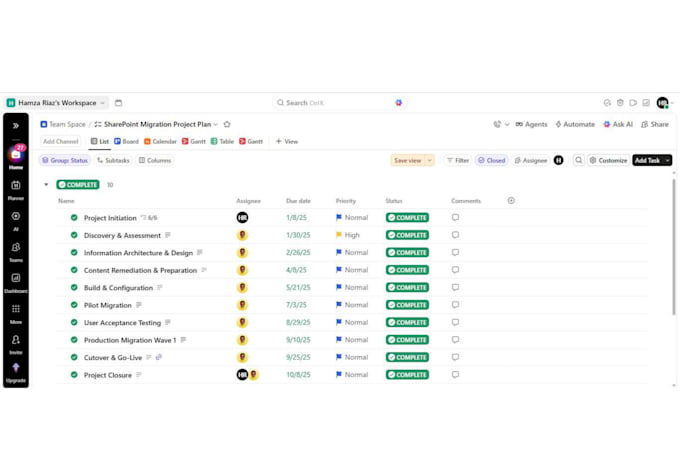This screenshot has width=680, height=459.
Task: Open Home in the left sidebar
Action: tap(16, 158)
